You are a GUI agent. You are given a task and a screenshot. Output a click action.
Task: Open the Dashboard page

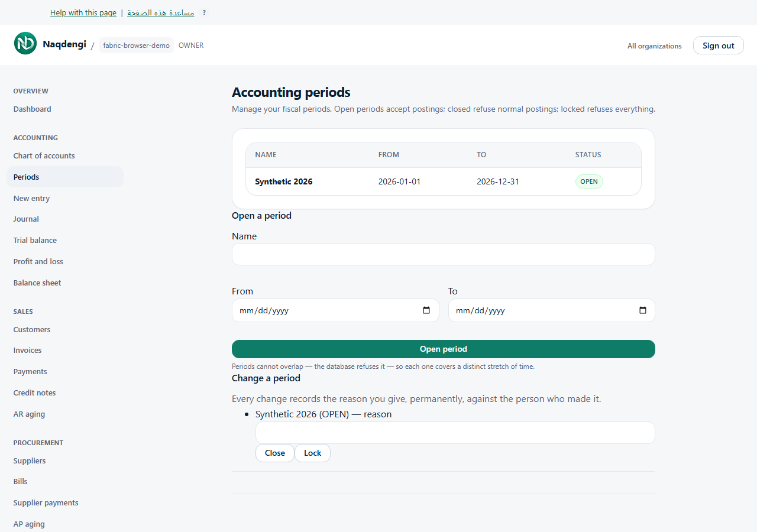click(33, 109)
